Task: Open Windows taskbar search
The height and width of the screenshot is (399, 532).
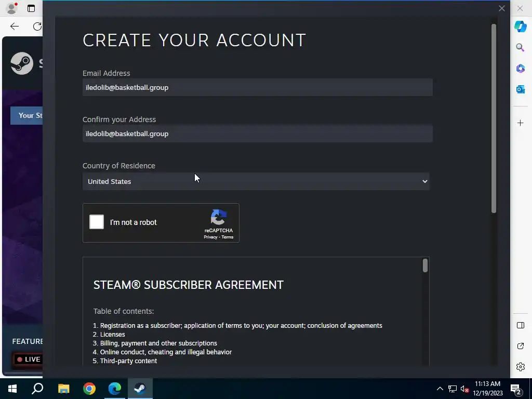Action: tap(37, 389)
